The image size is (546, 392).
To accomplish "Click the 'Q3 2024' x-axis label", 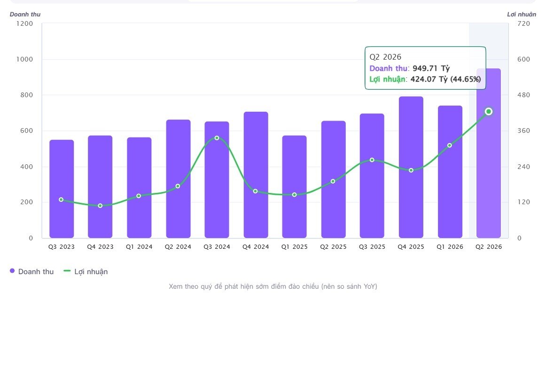I will [217, 247].
